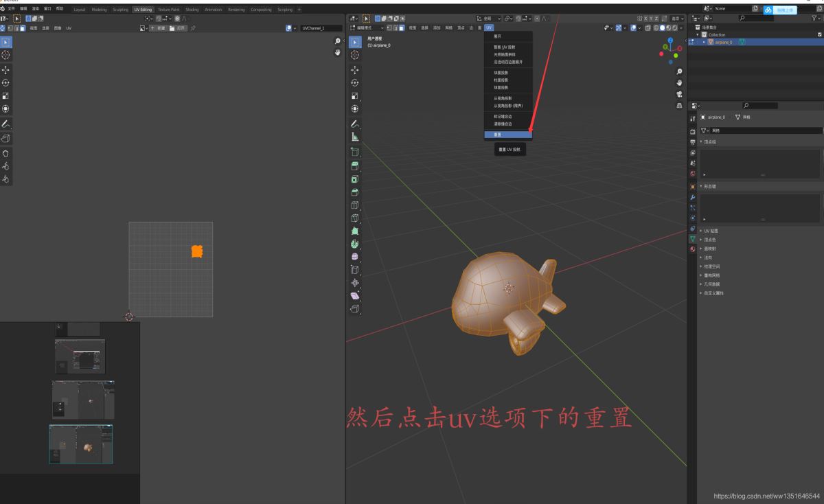Switch to the Shading workspace tab
824x504 pixels.
click(x=192, y=10)
